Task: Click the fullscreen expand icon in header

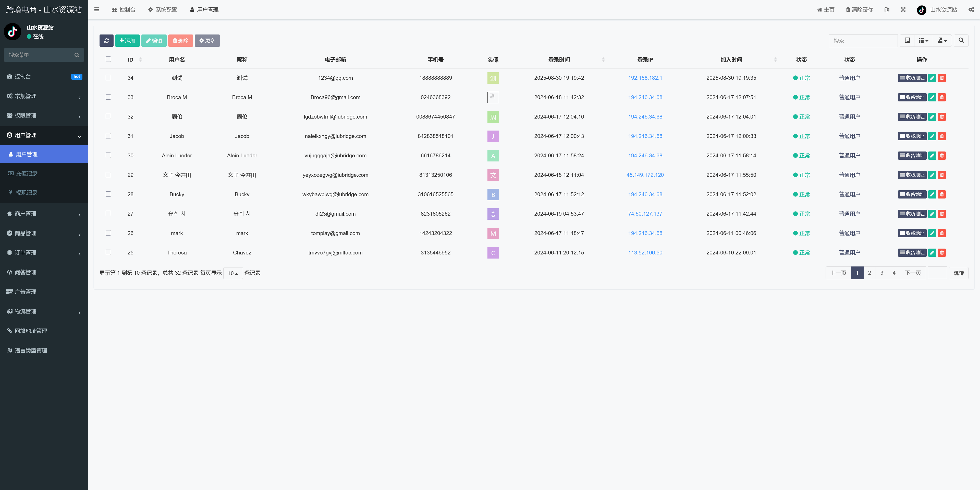Action: (903, 9)
